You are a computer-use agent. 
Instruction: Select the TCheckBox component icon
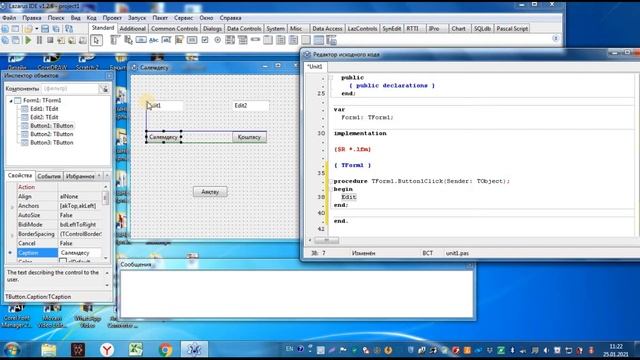(205, 40)
